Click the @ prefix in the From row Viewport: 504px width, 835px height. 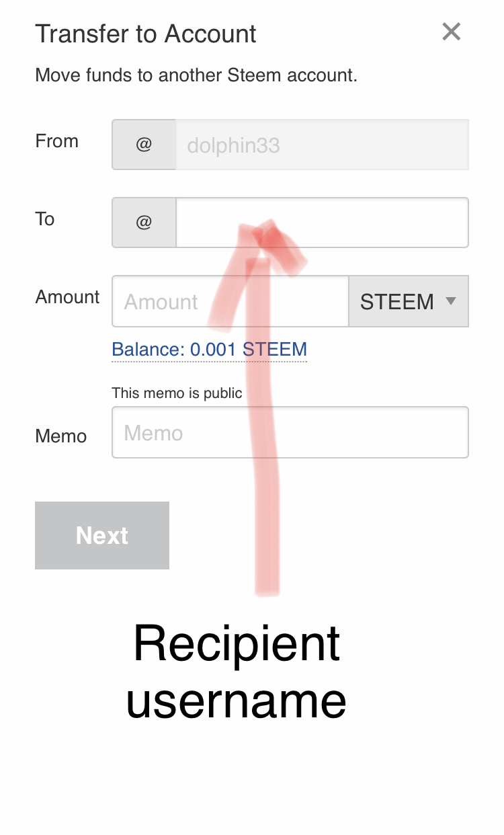click(144, 145)
